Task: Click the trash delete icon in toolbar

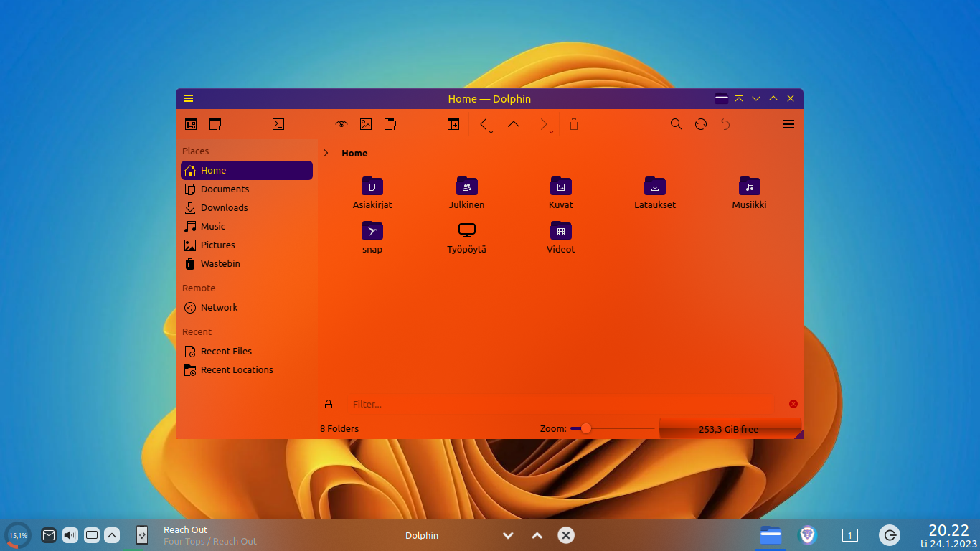Action: [574, 124]
